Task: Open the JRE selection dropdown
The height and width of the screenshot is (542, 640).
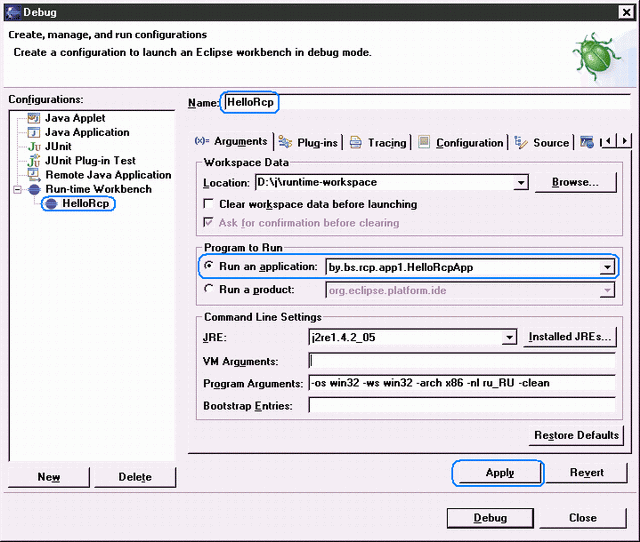Action: point(509,338)
